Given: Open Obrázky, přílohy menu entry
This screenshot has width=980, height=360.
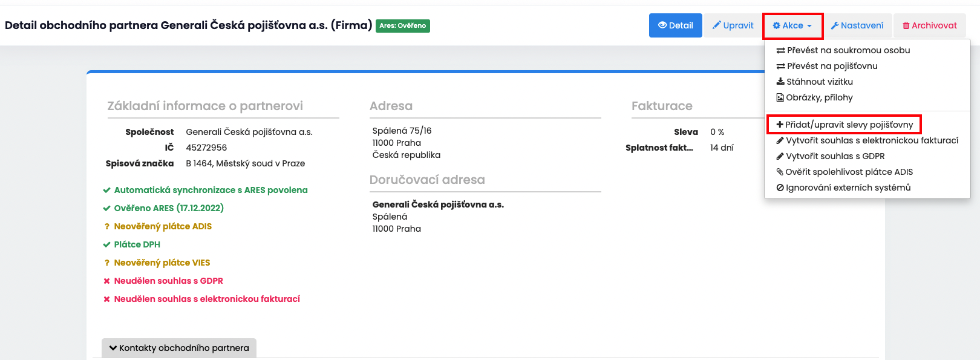Looking at the screenshot, I should pos(867,97).
